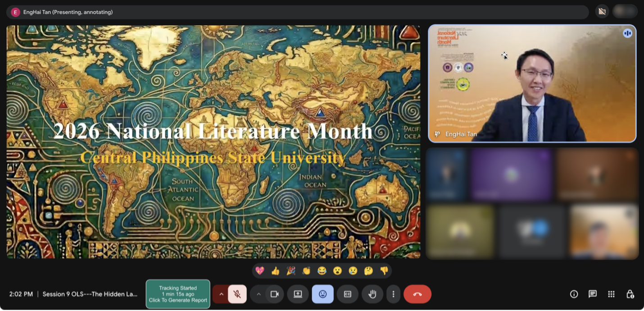Click the EngHai Tan video tile
Viewport: 644px width, 311px height.
click(x=532, y=83)
